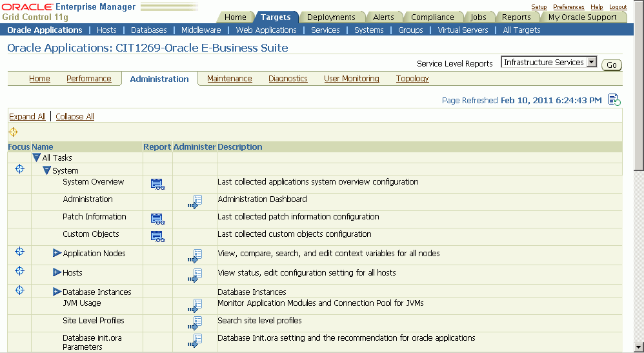Focus on Database Instances branch

coord(19,290)
